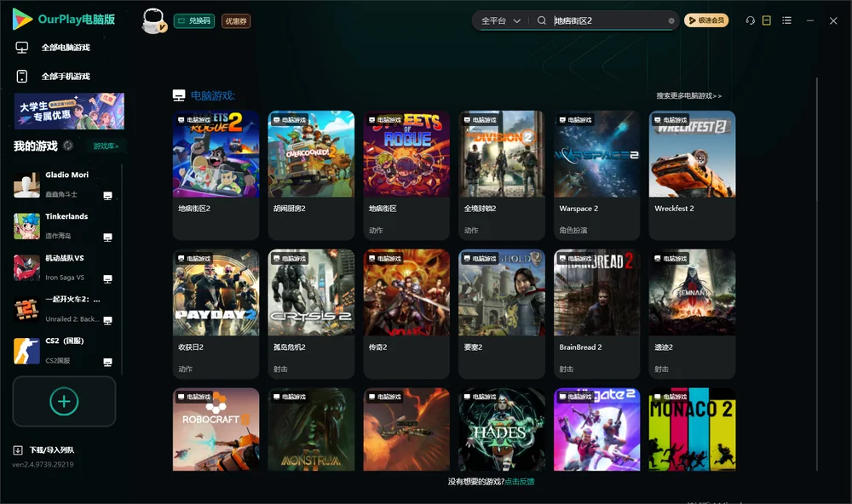
Task: Open the Monaco 2 game card
Action: coord(692,429)
